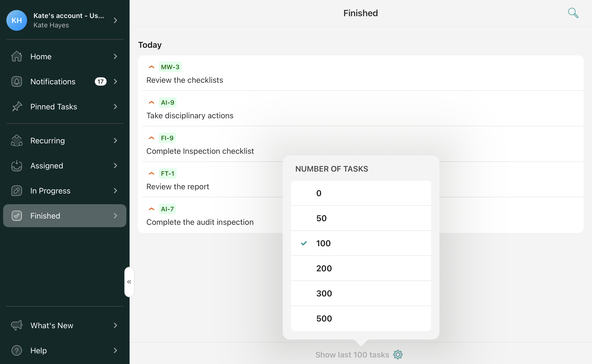Viewport: 592px width, 364px height.
Task: Click the In Progress pencil icon
Action: click(17, 191)
